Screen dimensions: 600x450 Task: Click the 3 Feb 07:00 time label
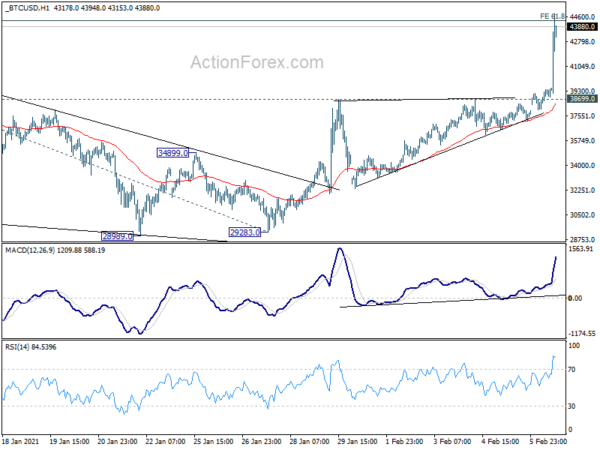[452, 441]
